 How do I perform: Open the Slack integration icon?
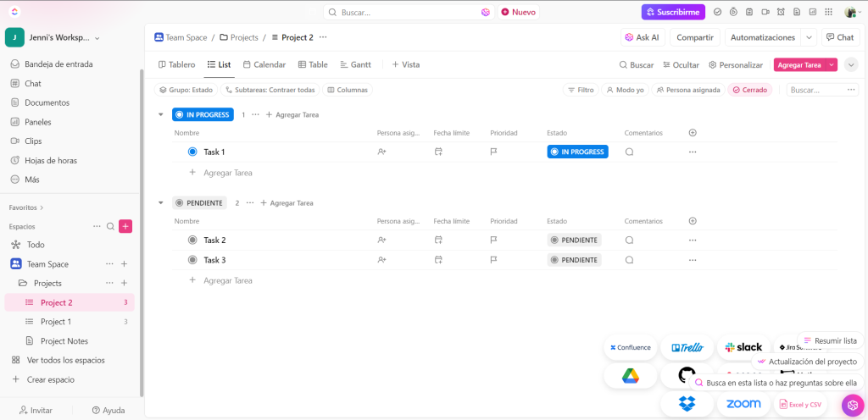pyautogui.click(x=743, y=347)
